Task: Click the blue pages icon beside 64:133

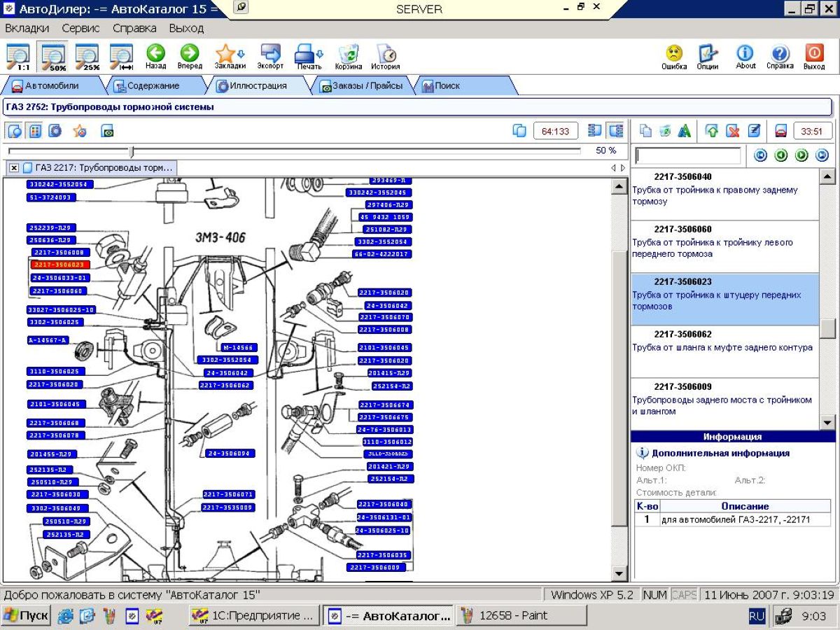Action: pyautogui.click(x=519, y=131)
